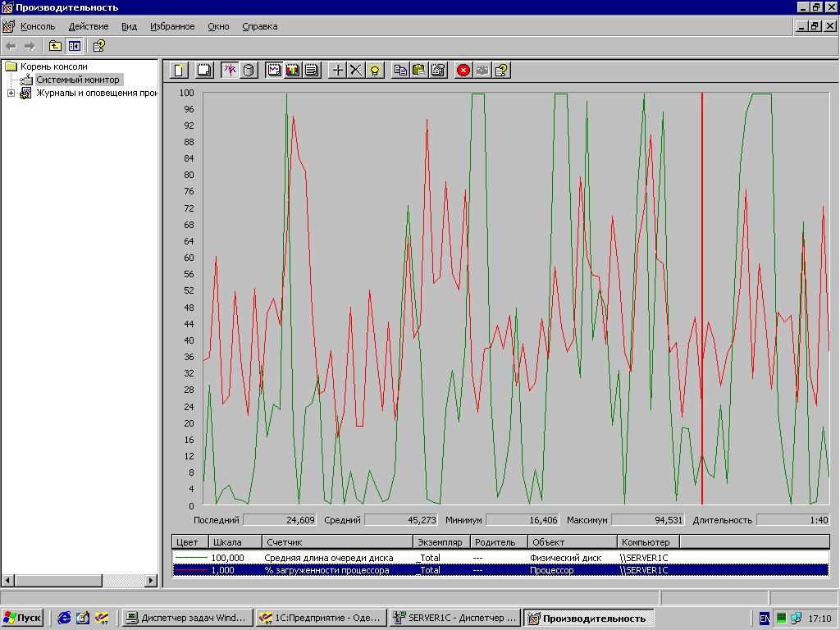The image size is (840, 630).
Task: Delete selected counter with the X icon
Action: [356, 71]
